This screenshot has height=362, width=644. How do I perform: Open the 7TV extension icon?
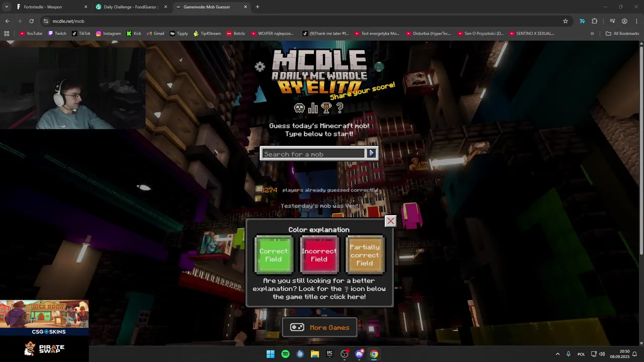click(x=582, y=21)
